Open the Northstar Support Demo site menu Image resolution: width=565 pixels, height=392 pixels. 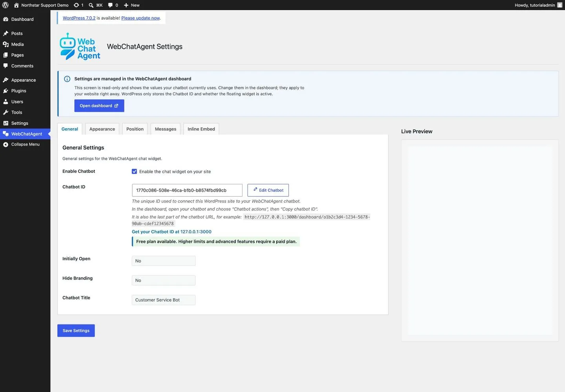tap(41, 5)
